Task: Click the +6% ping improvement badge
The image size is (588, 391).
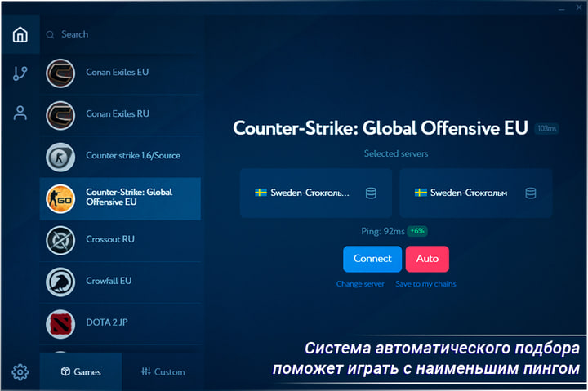Action: [417, 231]
